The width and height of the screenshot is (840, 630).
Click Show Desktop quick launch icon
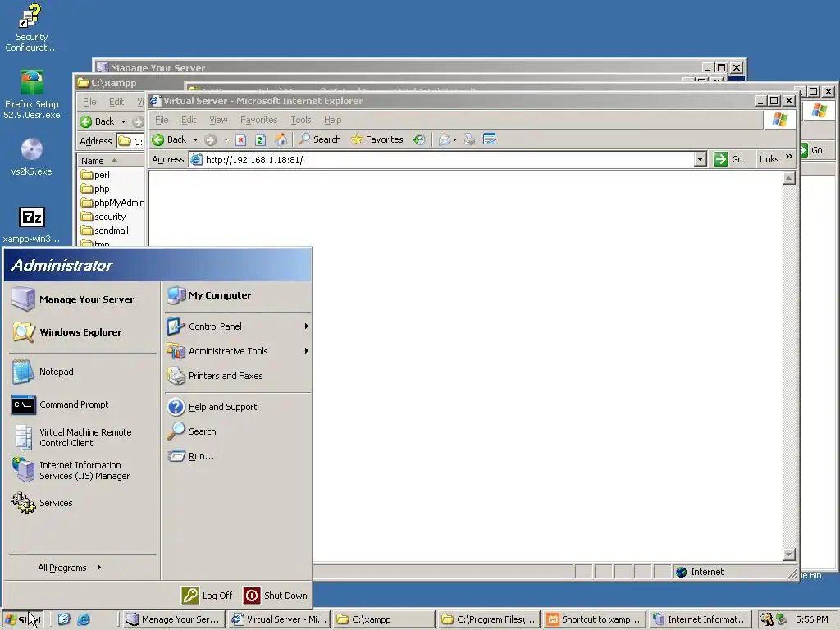click(x=64, y=619)
